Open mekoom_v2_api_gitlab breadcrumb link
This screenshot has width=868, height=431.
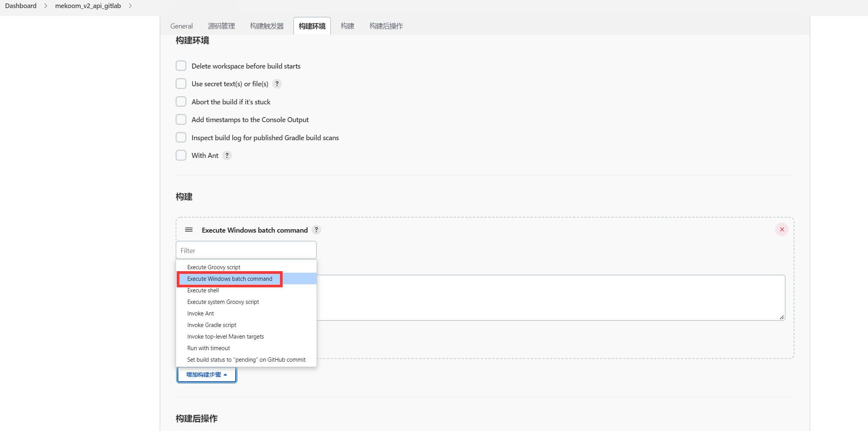point(88,6)
